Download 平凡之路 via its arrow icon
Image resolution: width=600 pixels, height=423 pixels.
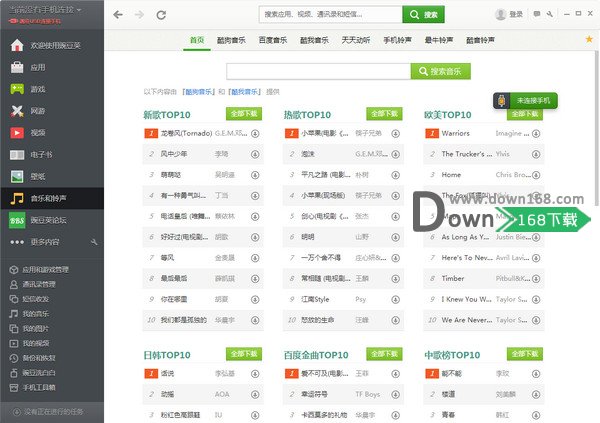[x=396, y=175]
